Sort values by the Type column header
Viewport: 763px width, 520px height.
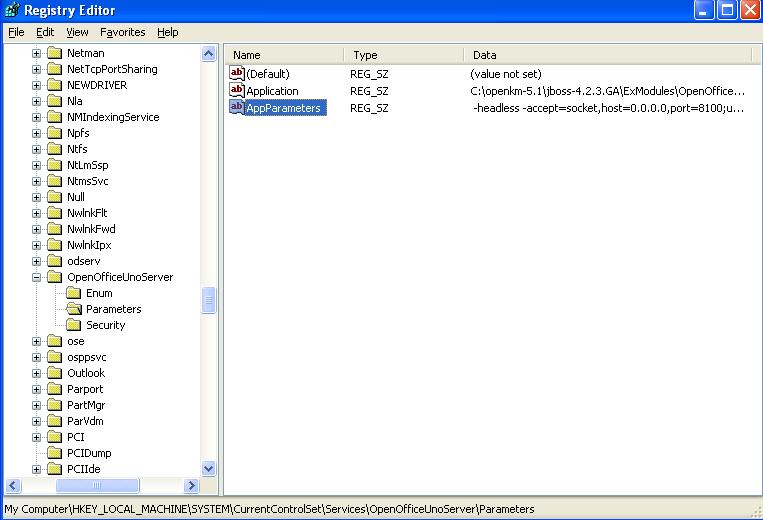pyautogui.click(x=404, y=55)
